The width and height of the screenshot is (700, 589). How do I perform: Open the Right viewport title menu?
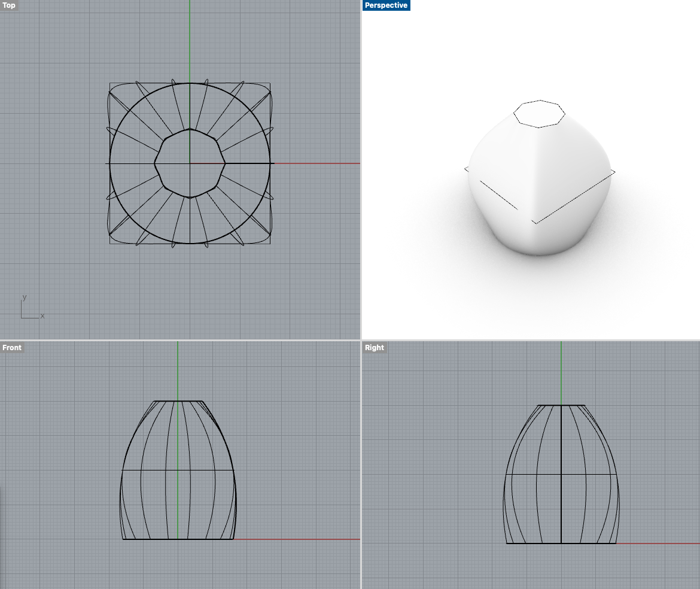[x=375, y=347]
